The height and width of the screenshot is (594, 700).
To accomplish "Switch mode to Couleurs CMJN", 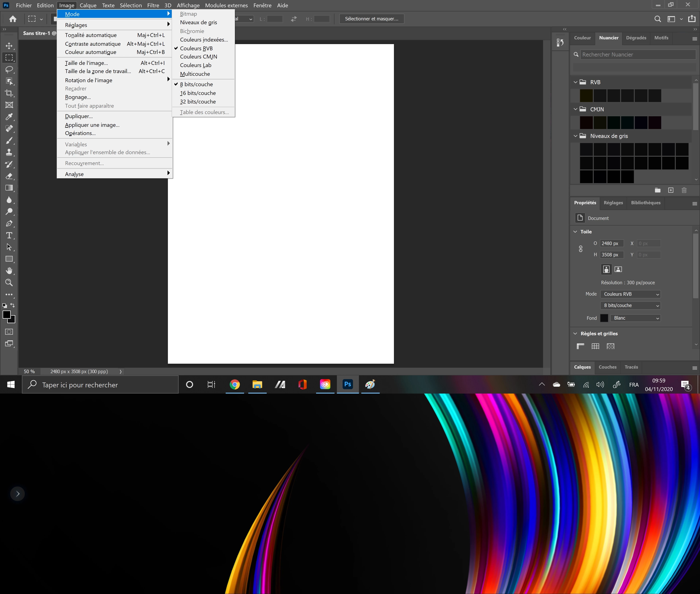I will (198, 56).
